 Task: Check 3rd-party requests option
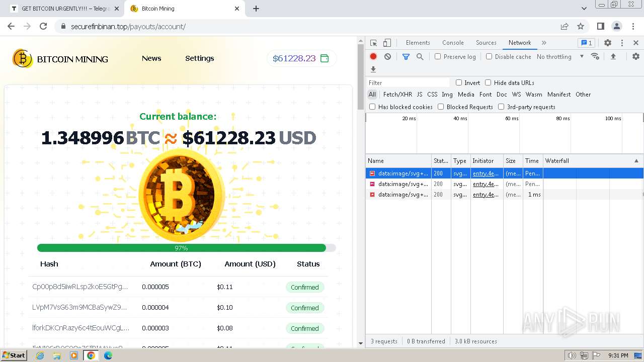point(501,107)
